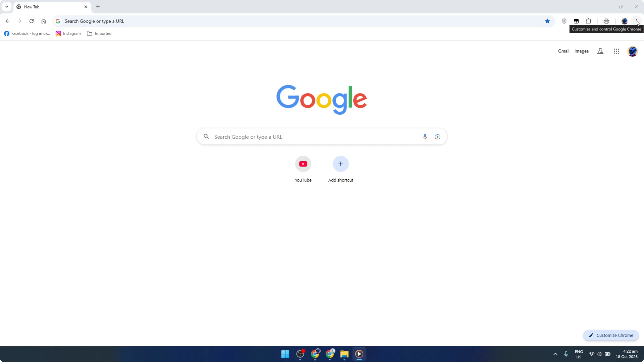
Task: Open the gray shield extension icon
Action: point(564,21)
